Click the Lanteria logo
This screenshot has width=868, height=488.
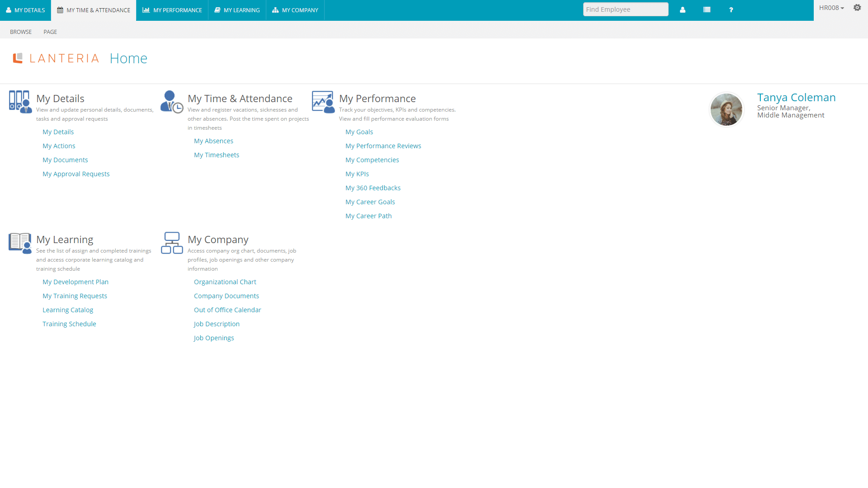tap(56, 58)
